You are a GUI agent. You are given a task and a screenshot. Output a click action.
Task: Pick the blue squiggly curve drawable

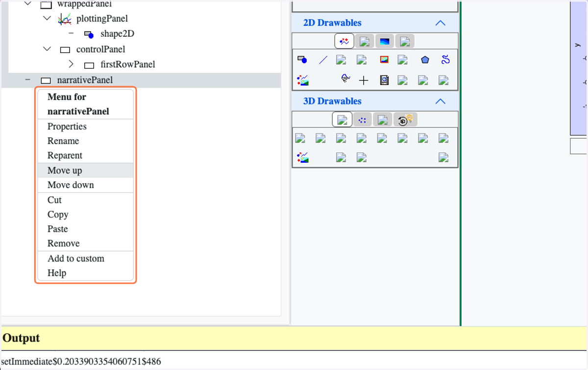(x=445, y=60)
